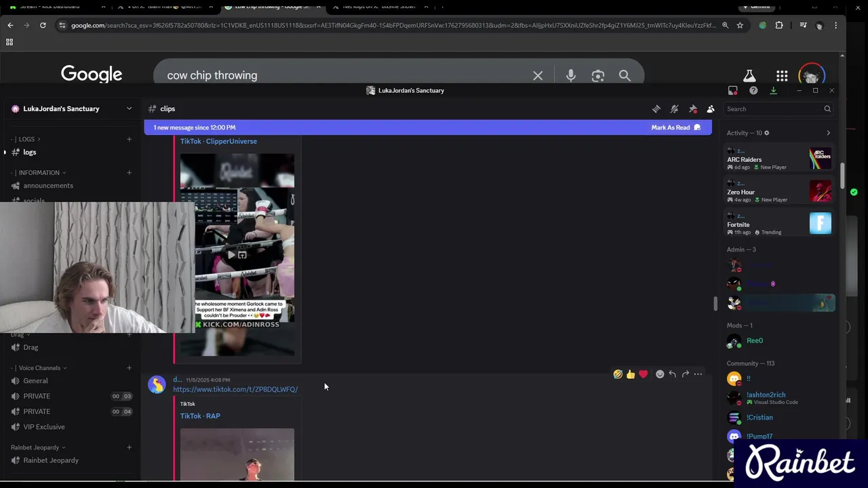The image size is (868, 488).
Task: React with red heart on message
Action: (x=644, y=374)
